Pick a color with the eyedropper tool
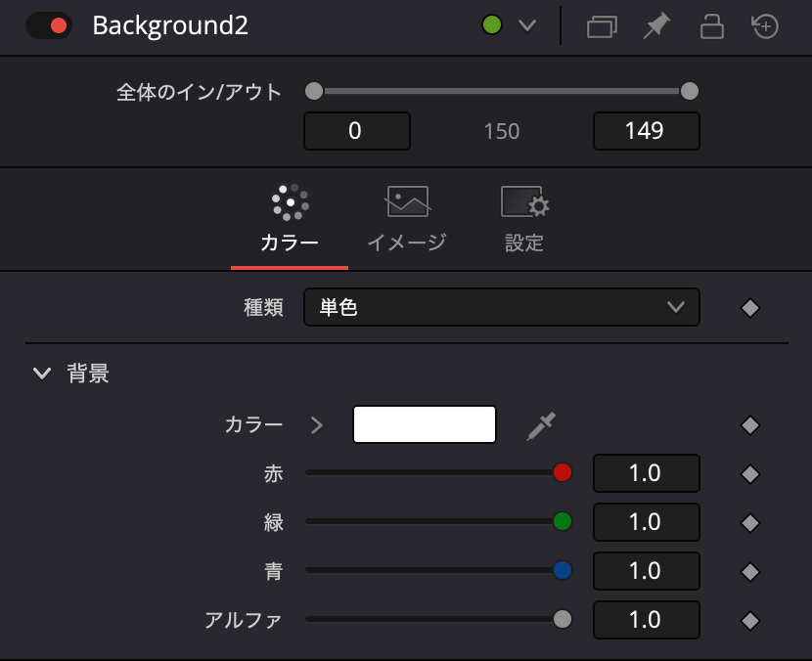The width and height of the screenshot is (812, 661). tap(541, 424)
